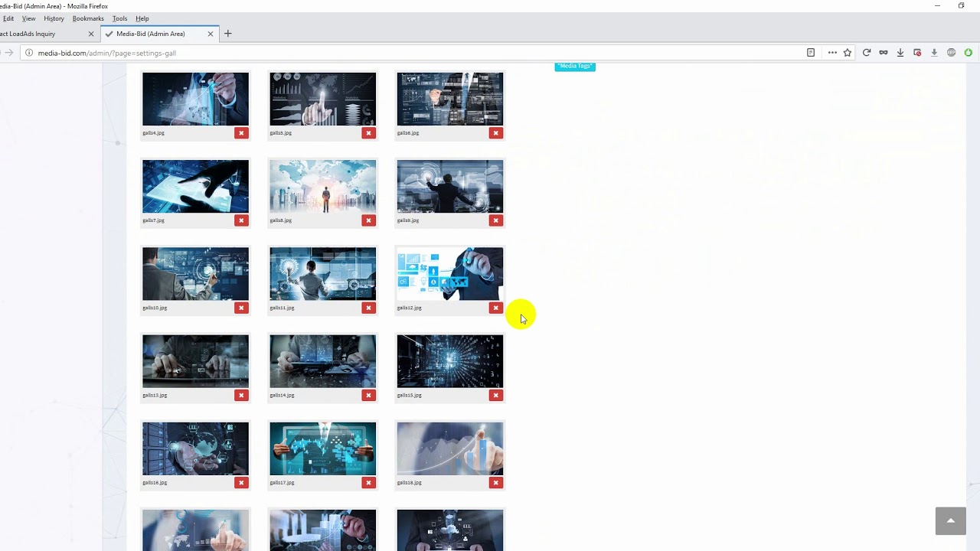
Task: Remove galls12.jpg using its red X
Action: (x=495, y=308)
